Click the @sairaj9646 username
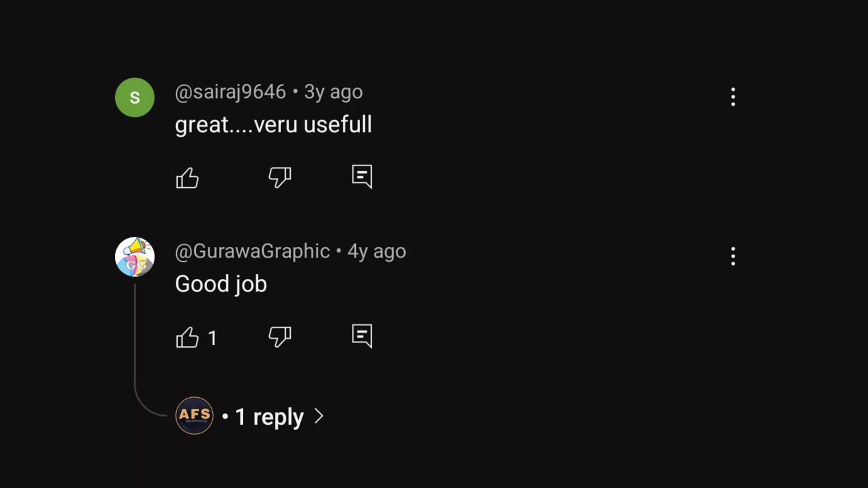 click(x=230, y=92)
